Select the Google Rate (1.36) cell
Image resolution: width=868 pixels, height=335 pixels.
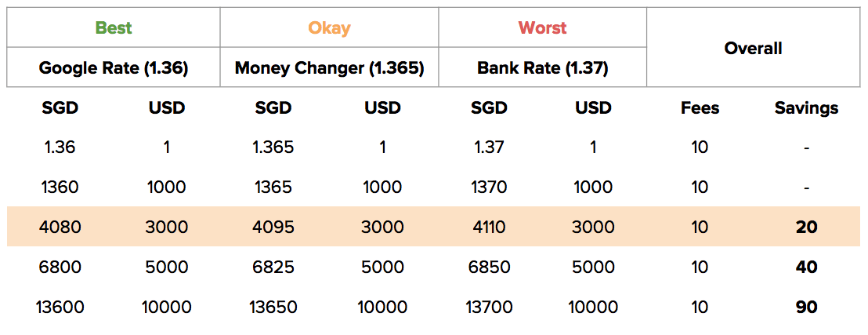114,67
